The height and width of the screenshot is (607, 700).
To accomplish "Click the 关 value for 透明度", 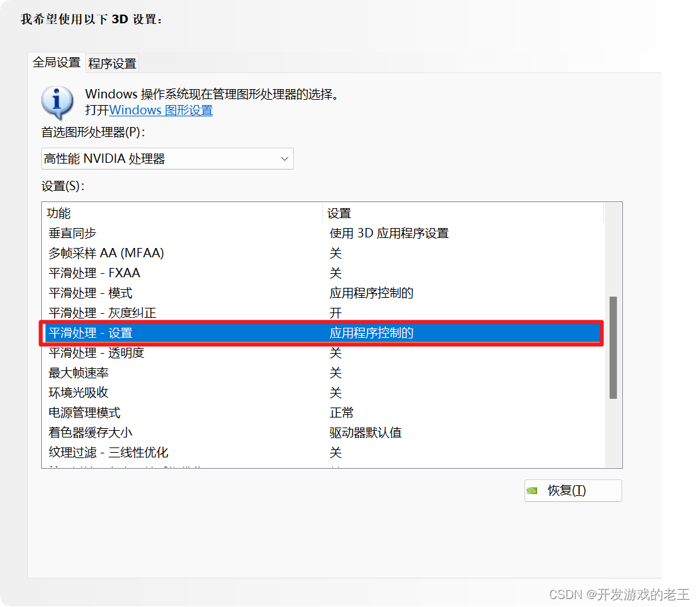I will click(335, 353).
